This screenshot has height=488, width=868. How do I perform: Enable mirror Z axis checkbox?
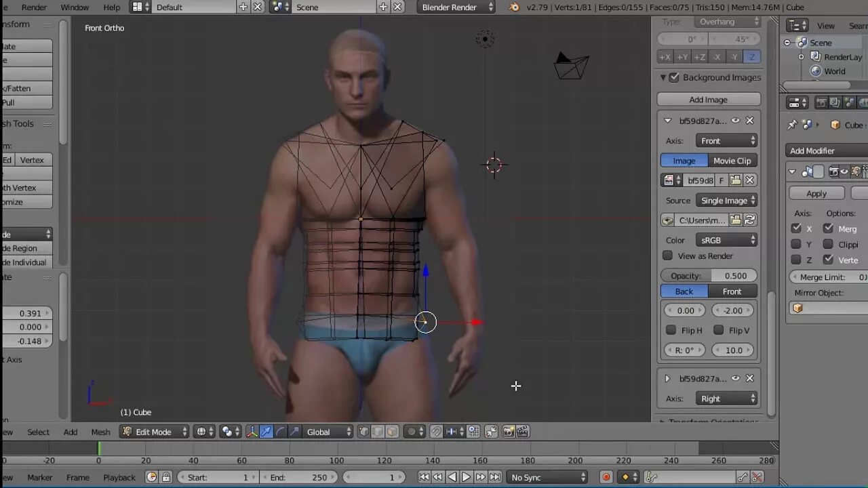coord(796,260)
